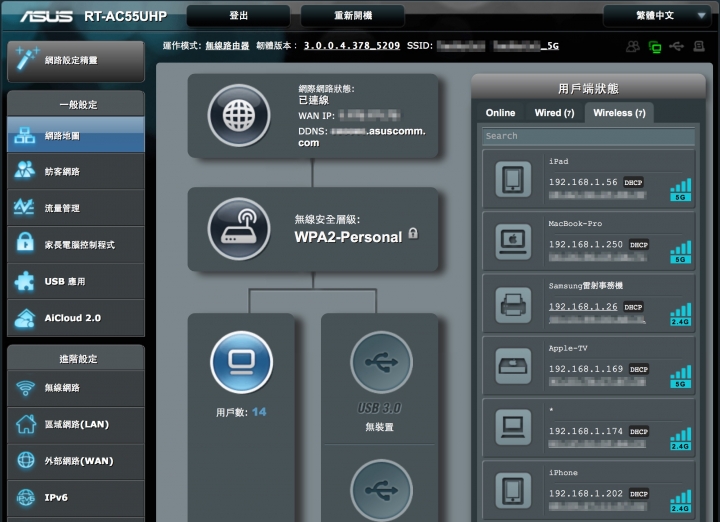
Task: Open 流量管理 traffic manager page
Action: (x=76, y=208)
